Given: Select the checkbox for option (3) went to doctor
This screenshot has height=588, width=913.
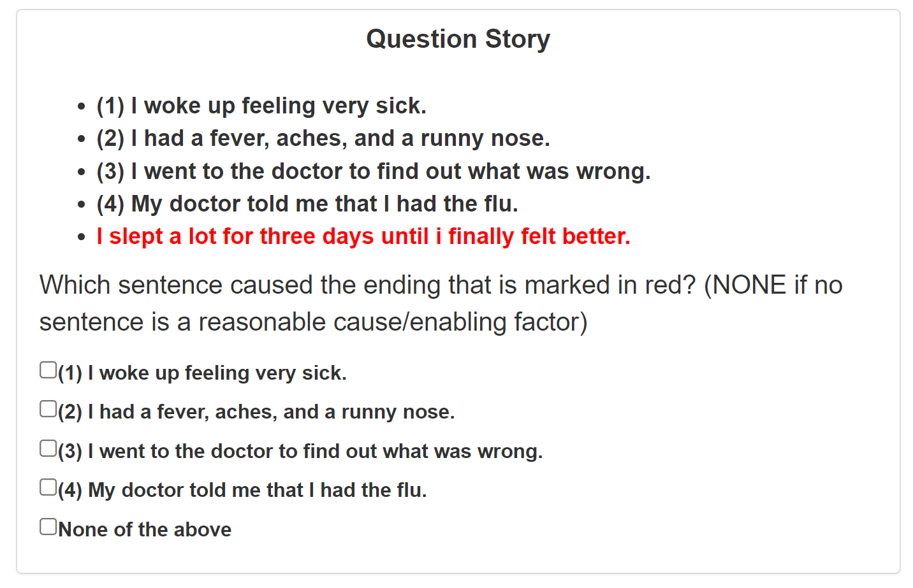Looking at the screenshot, I should (48, 448).
